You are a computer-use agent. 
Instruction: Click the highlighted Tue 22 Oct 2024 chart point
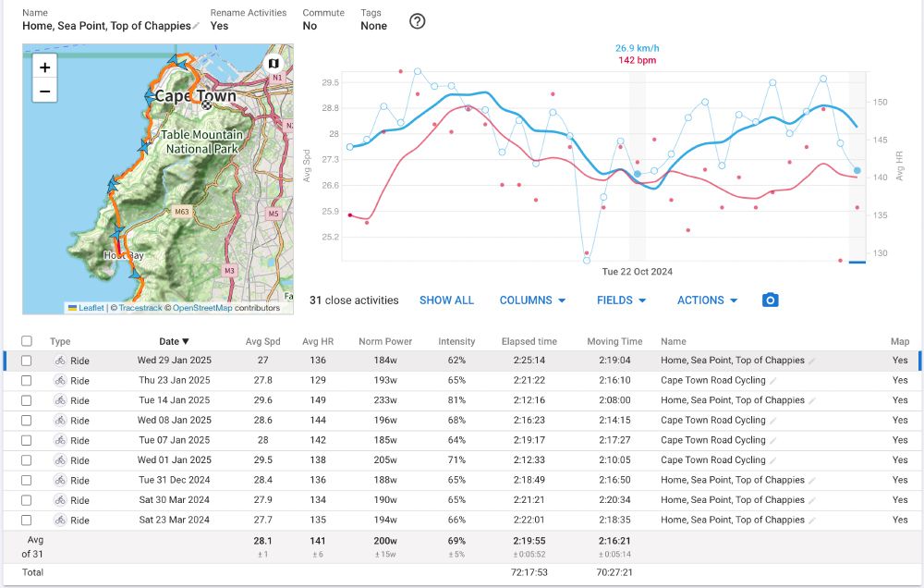637,174
